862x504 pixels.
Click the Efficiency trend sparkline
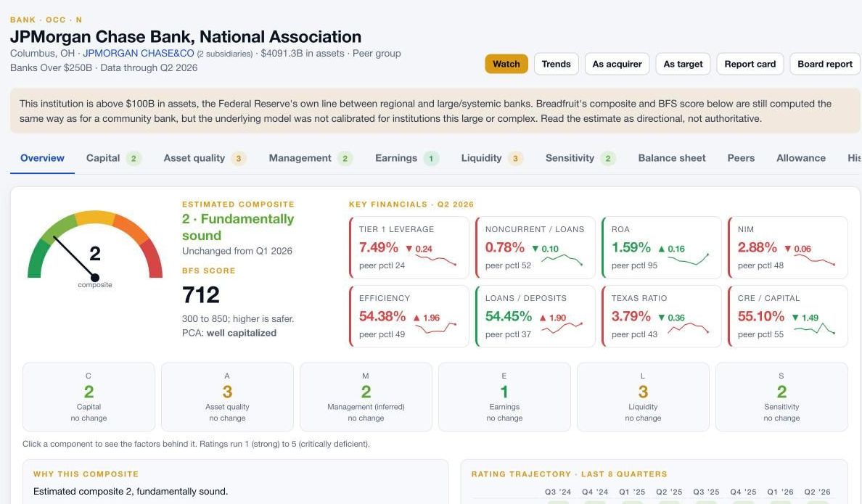pos(435,328)
